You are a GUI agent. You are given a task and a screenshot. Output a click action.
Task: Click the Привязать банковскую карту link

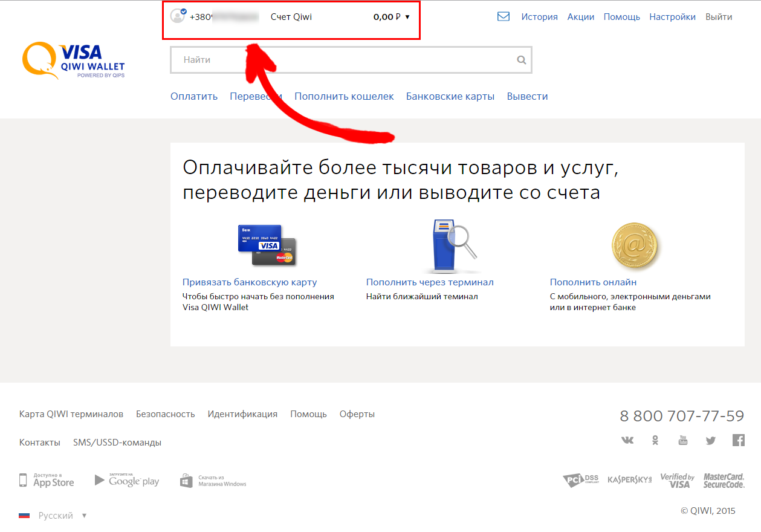[250, 282]
